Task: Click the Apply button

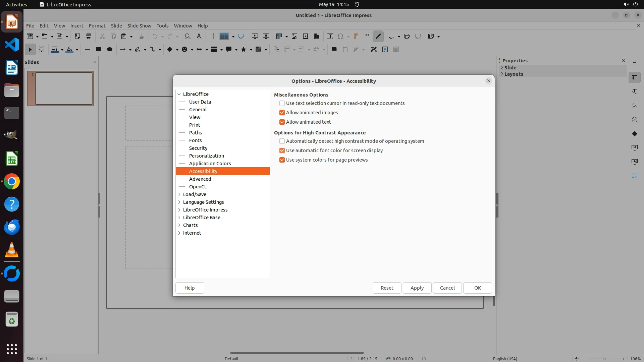Action: [x=417, y=288]
